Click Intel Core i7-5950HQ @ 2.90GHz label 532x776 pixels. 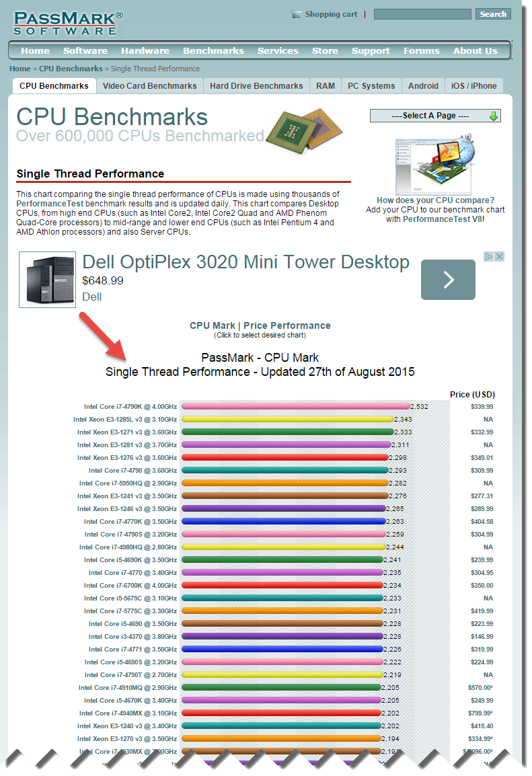[128, 483]
